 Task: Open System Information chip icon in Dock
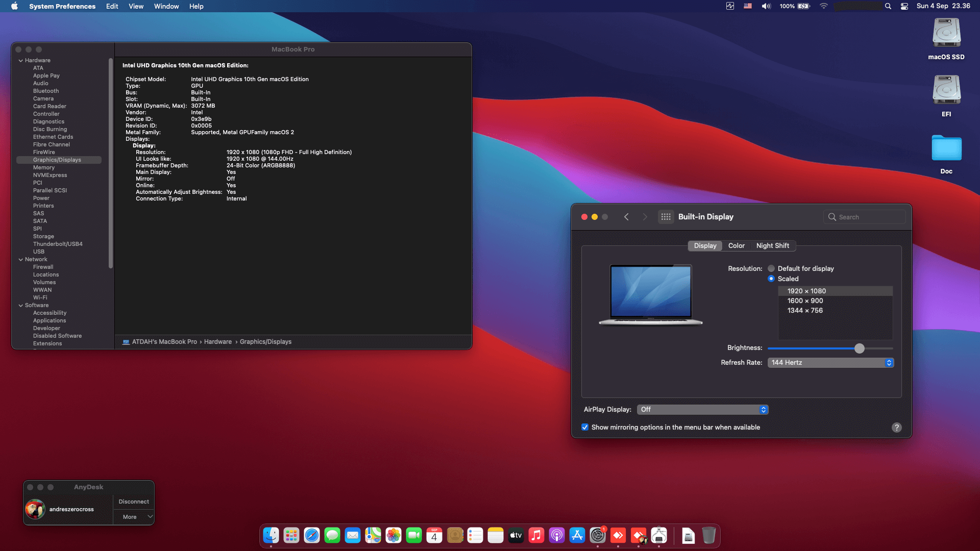659,535
